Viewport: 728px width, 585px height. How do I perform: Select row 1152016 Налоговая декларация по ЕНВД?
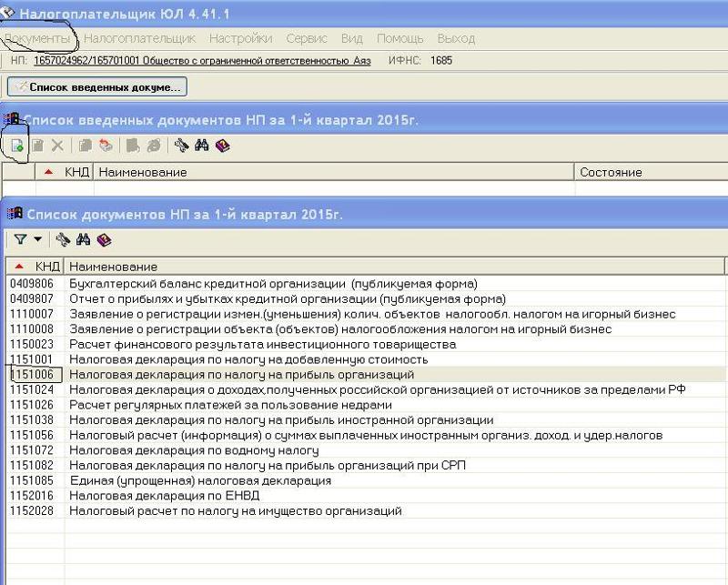tap(367, 496)
